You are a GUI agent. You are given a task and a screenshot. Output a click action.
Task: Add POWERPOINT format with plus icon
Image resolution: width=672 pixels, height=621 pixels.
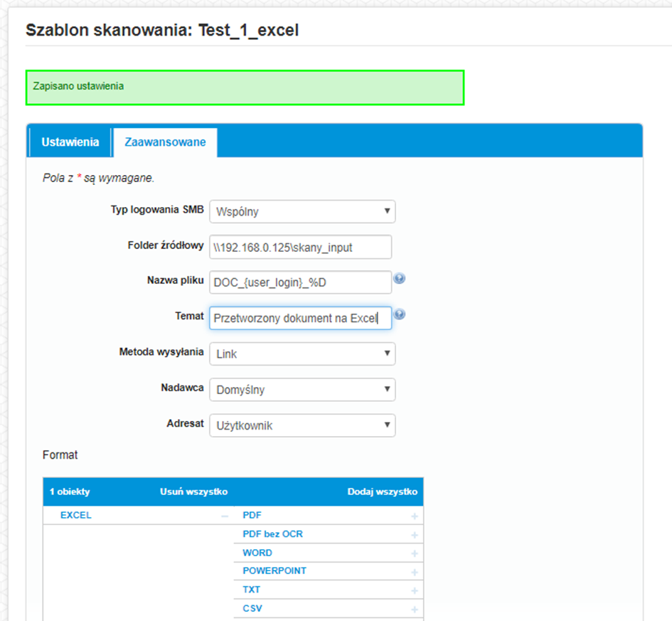[415, 572]
